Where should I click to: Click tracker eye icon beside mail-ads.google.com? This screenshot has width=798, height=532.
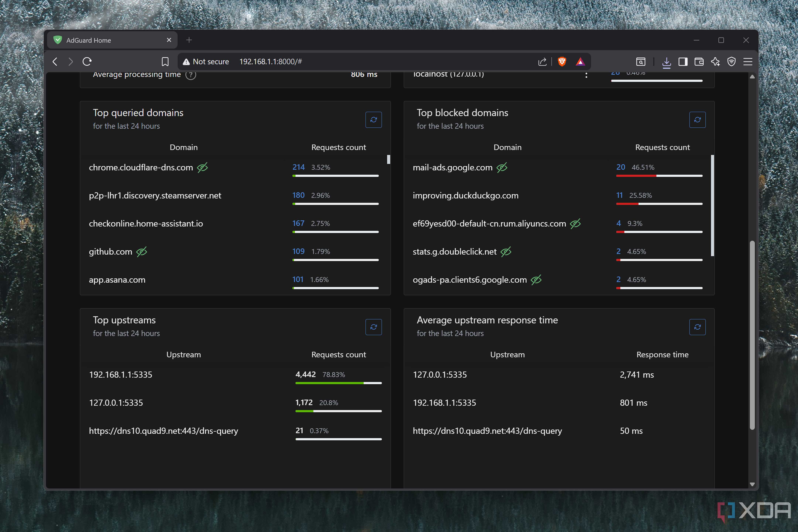502,167
